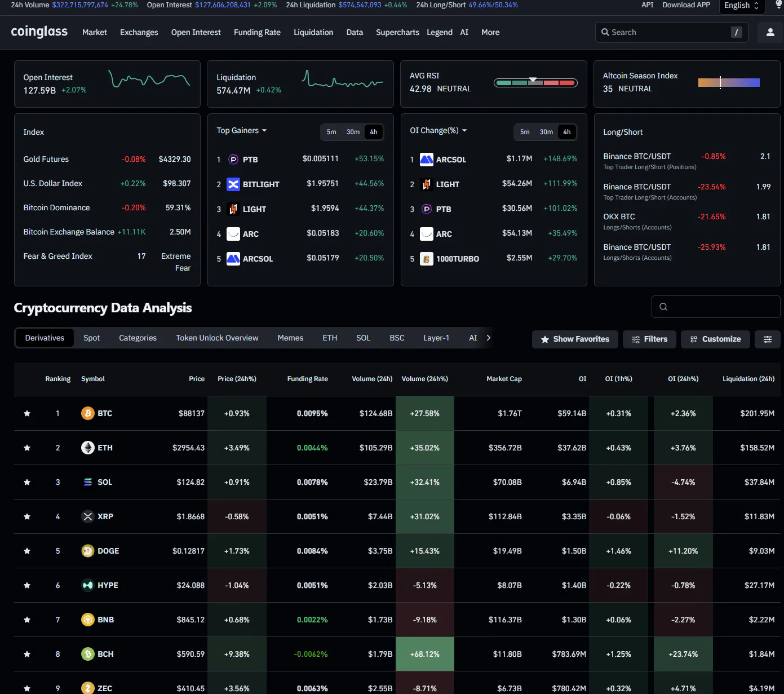Open the Top Gainers dropdown

pos(242,130)
